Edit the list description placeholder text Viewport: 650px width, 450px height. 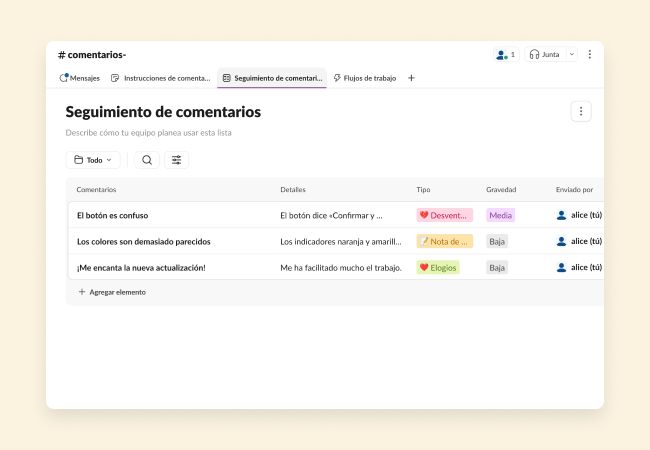point(149,132)
